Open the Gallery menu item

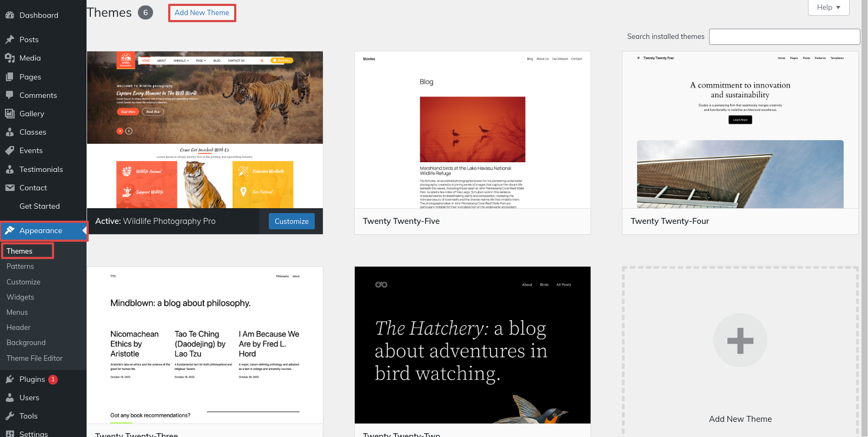click(x=43, y=114)
